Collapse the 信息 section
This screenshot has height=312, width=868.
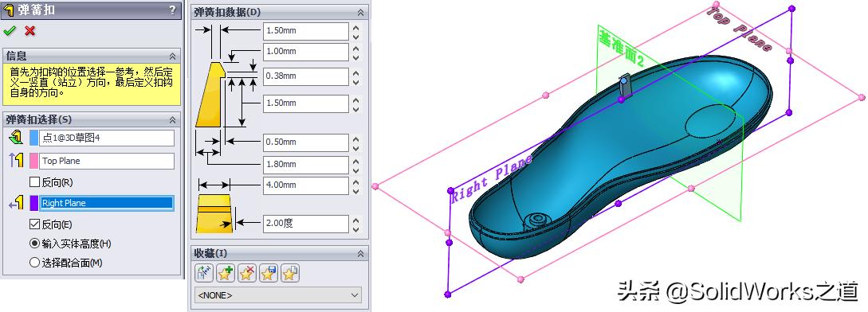[x=173, y=57]
